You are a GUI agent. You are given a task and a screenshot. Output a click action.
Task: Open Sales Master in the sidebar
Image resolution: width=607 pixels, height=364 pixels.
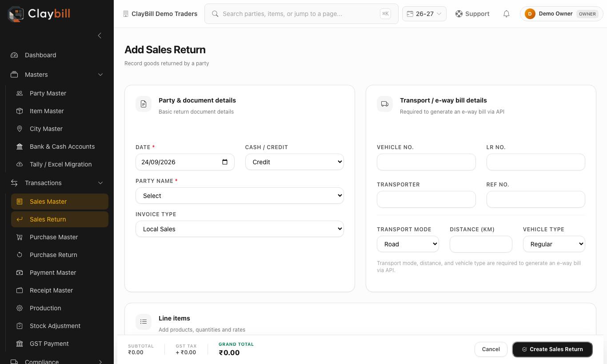(x=60, y=202)
